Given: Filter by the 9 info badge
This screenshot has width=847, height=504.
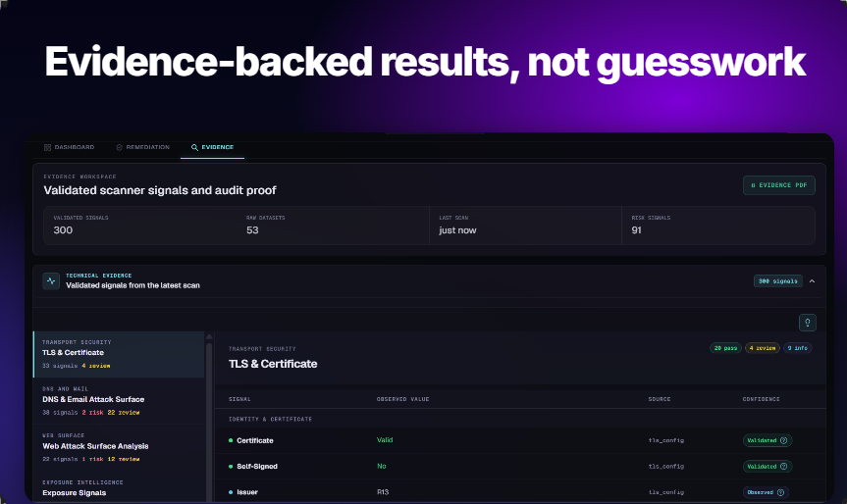Looking at the screenshot, I should click(x=797, y=348).
